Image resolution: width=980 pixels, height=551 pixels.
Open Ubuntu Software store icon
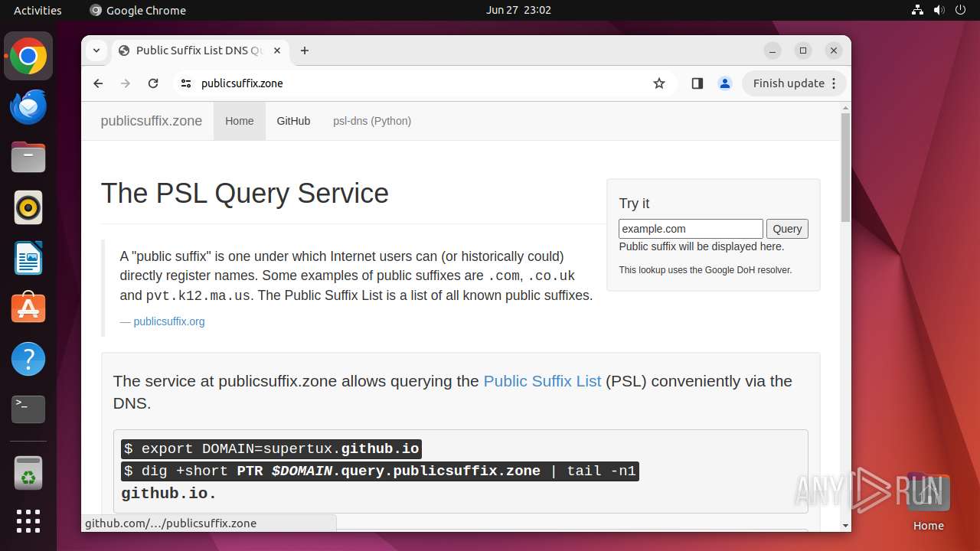tap(28, 308)
